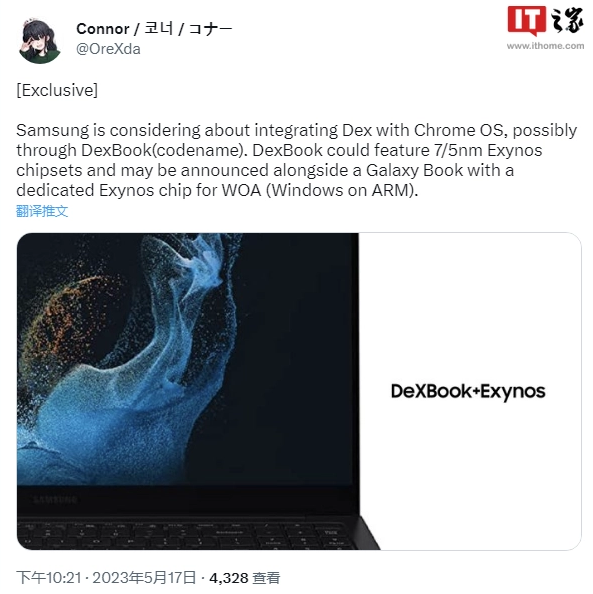
Task: Click the DeXBook+Exynos text in the image
Action: (468, 391)
